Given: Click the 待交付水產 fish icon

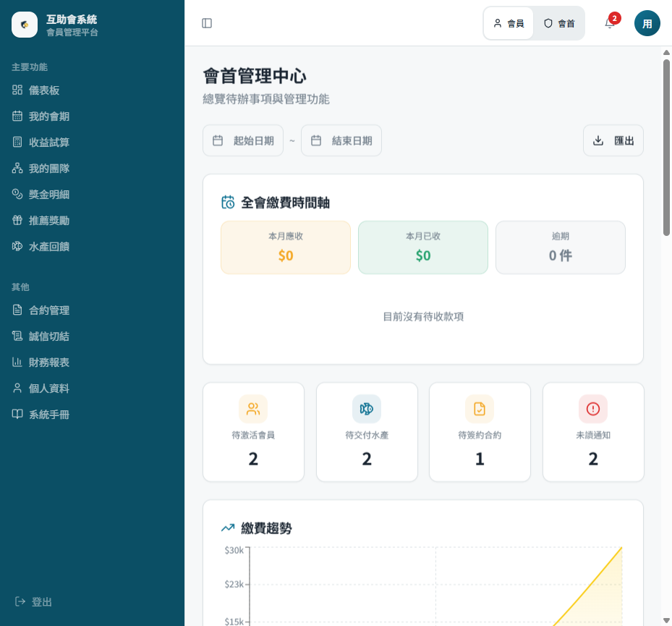Looking at the screenshot, I should (367, 409).
